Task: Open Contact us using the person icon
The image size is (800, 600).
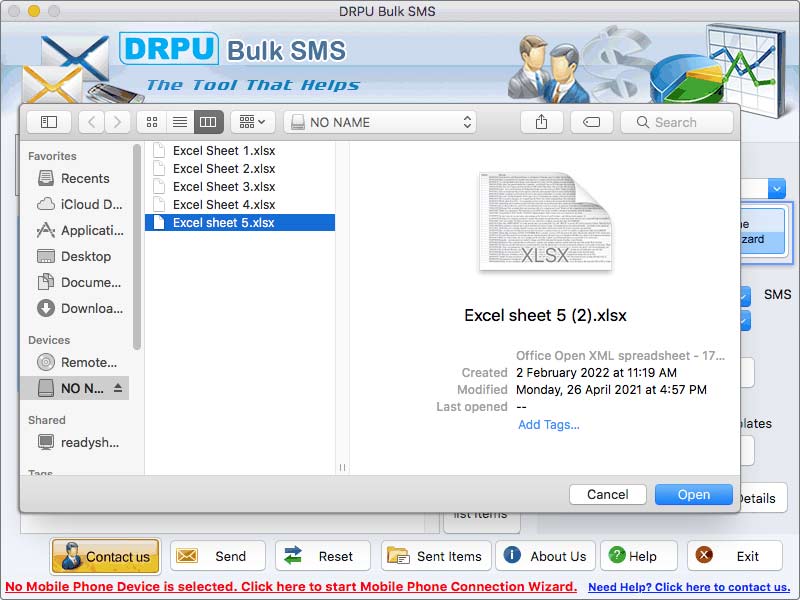Action: pos(72,555)
